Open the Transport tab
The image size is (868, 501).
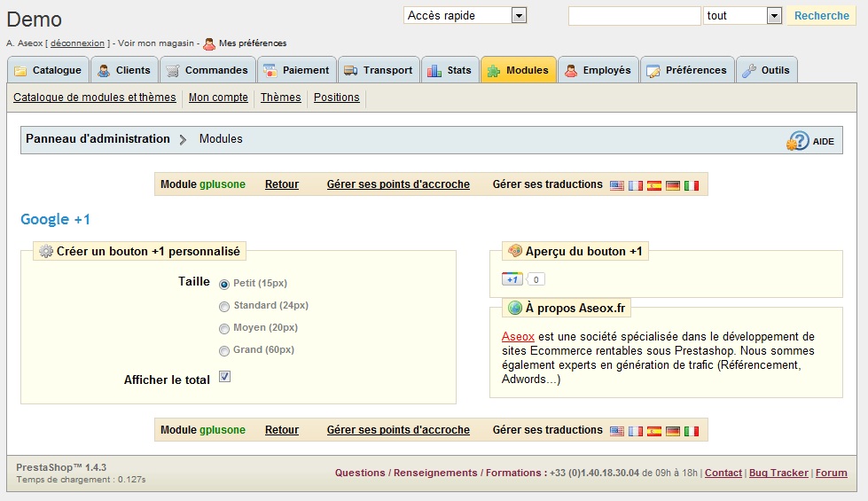[379, 70]
